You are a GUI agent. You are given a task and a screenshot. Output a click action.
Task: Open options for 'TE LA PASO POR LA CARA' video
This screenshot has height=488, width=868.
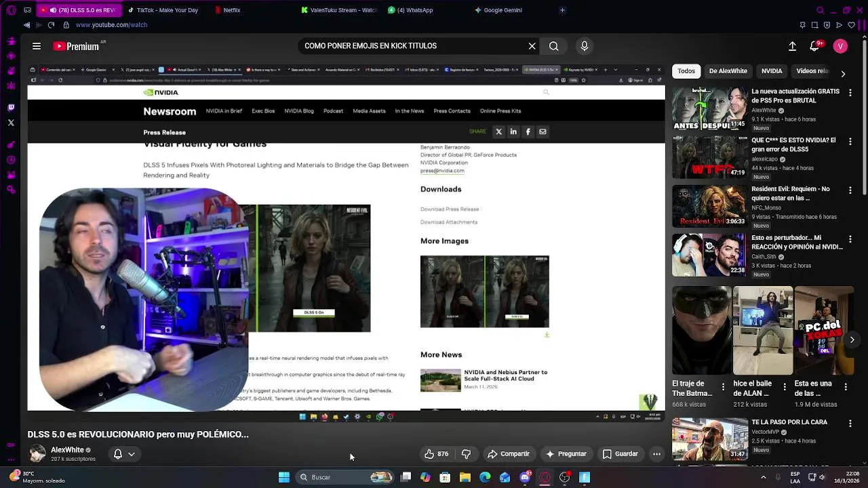pyautogui.click(x=850, y=424)
